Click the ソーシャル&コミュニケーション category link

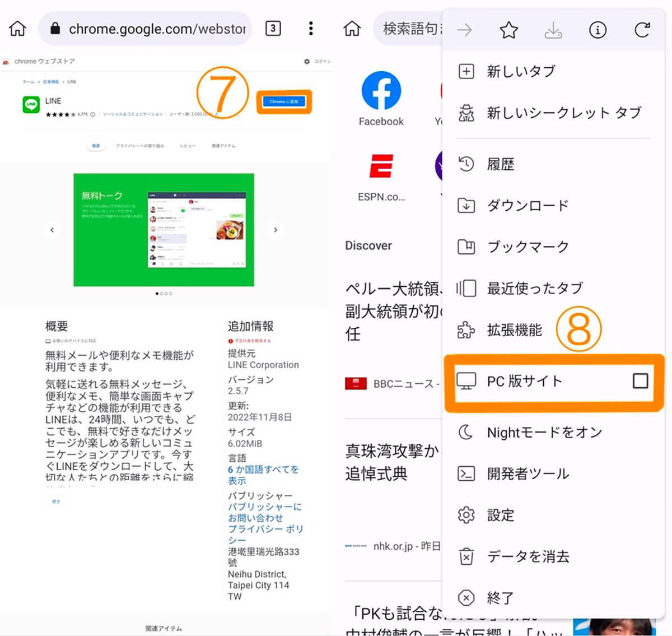pyautogui.click(x=133, y=114)
